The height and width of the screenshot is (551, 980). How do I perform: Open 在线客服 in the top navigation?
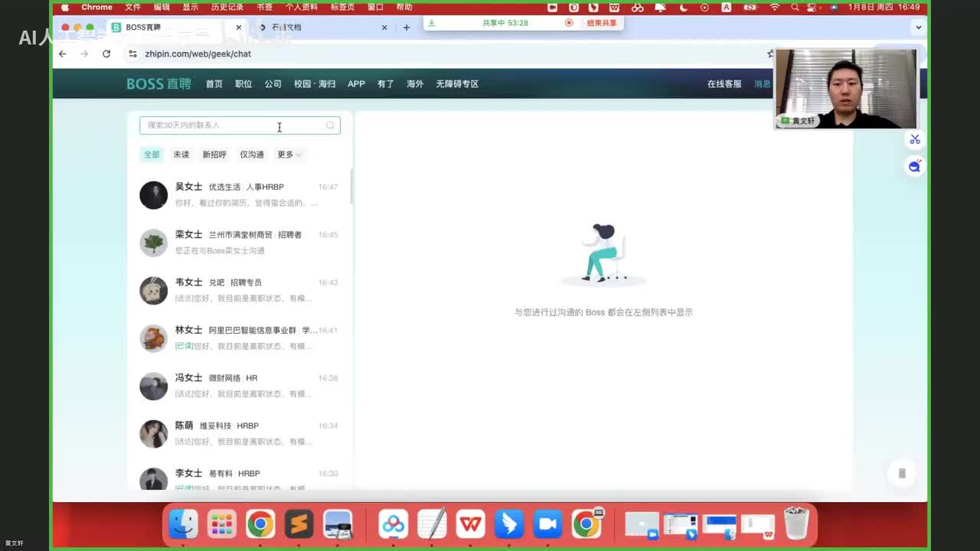pos(724,84)
